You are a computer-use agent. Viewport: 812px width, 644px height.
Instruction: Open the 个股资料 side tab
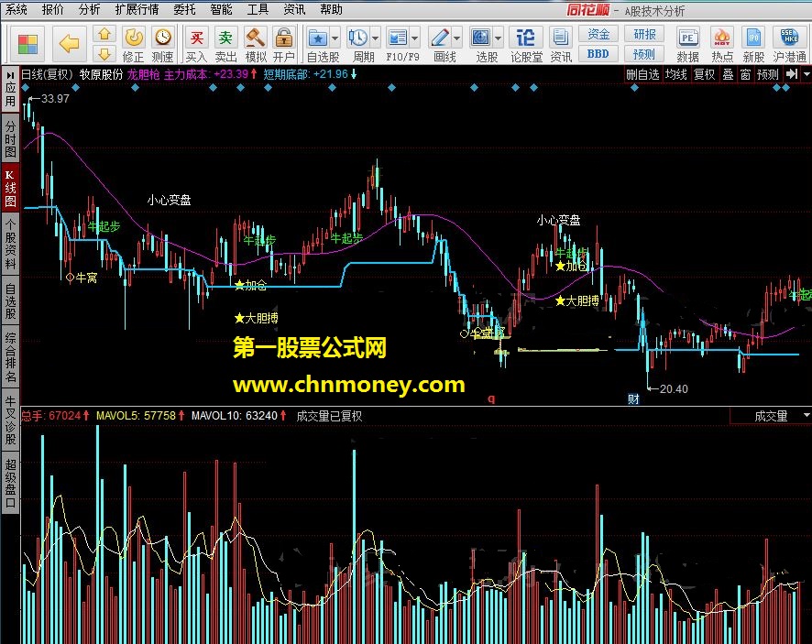tap(10, 244)
